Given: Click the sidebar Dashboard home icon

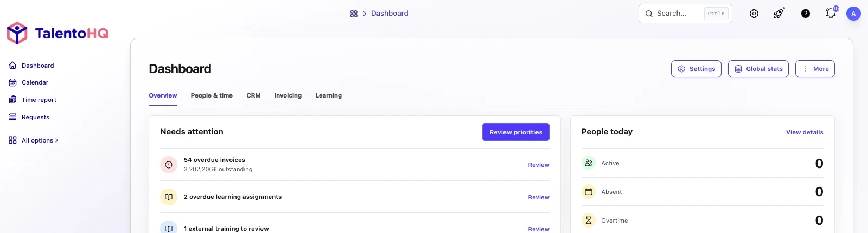Looking at the screenshot, I should point(12,66).
